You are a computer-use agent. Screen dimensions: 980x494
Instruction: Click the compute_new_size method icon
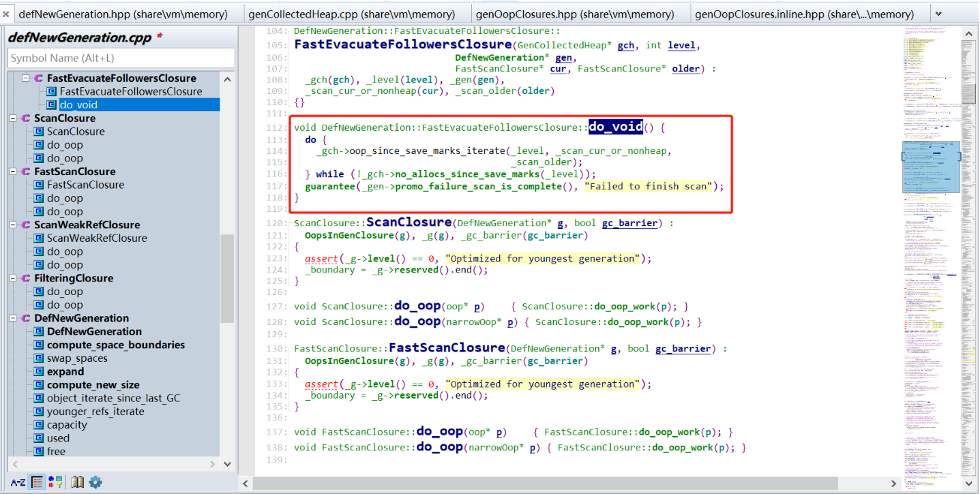(38, 385)
